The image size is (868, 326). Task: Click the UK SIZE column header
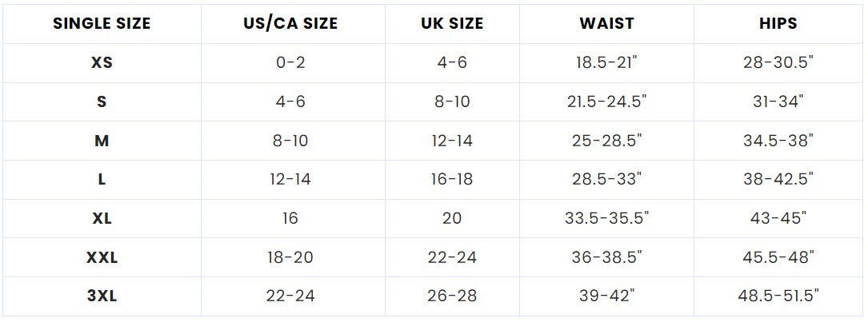pyautogui.click(x=452, y=23)
